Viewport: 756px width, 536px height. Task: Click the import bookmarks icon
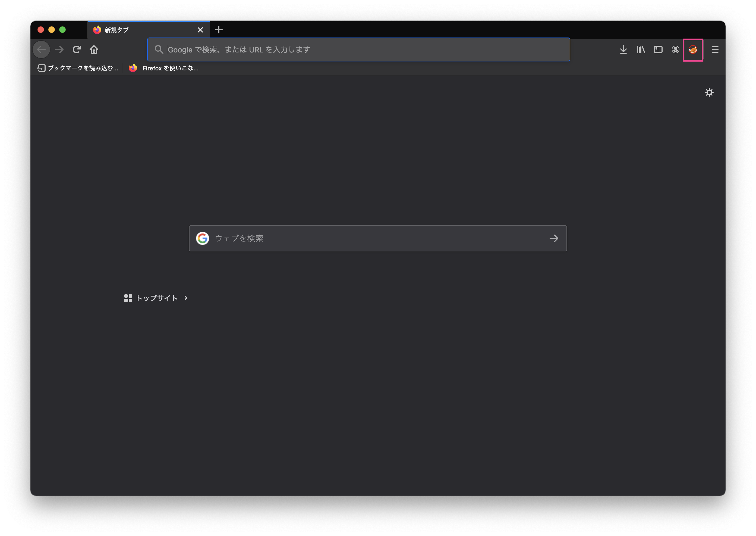41,68
